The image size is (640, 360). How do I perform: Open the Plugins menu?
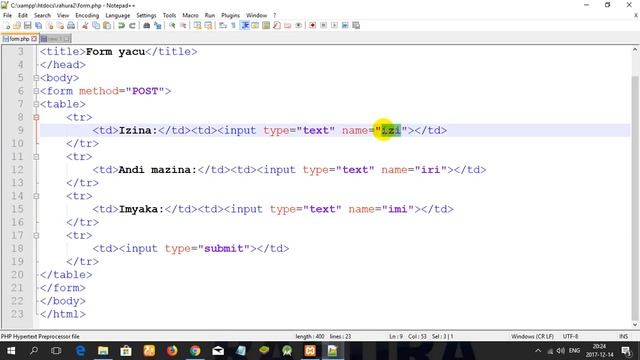(231, 15)
